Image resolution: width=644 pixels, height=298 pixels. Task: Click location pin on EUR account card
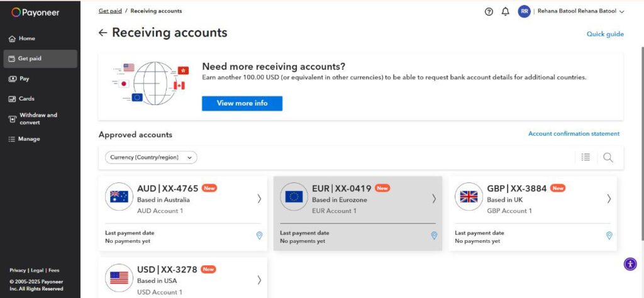[x=434, y=236]
